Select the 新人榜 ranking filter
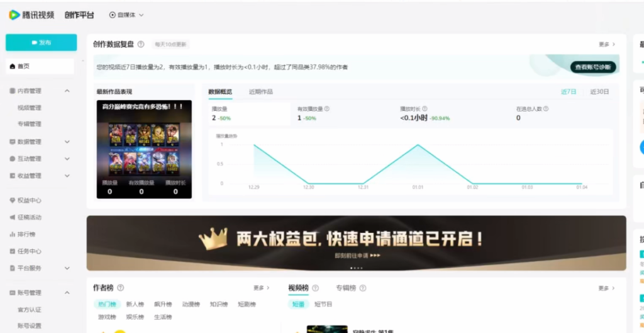Image resolution: width=644 pixels, height=333 pixels. [135, 305]
